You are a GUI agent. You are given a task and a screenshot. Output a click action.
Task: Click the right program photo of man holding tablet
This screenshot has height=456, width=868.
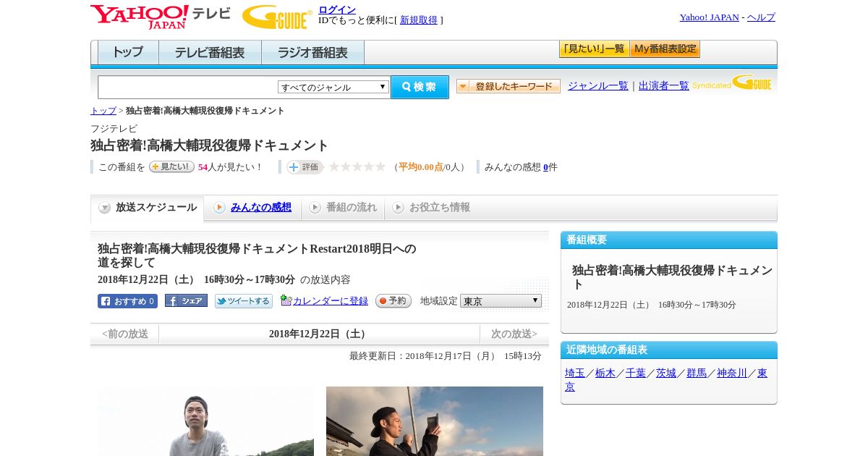tap(435, 421)
